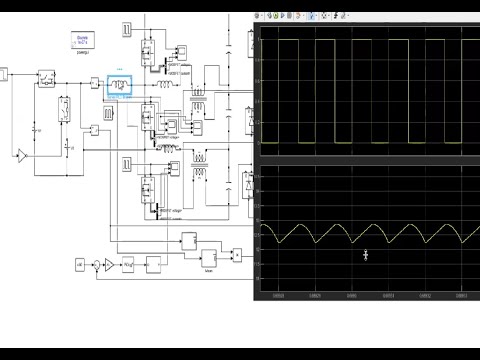Click the Scale Axes Limits icon

(x=324, y=16)
